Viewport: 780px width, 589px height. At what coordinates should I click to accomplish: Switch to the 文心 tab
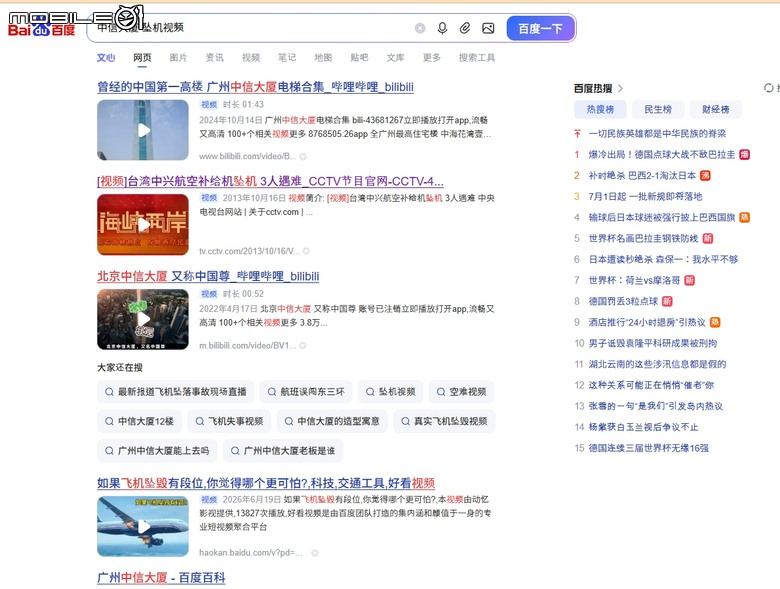point(105,58)
